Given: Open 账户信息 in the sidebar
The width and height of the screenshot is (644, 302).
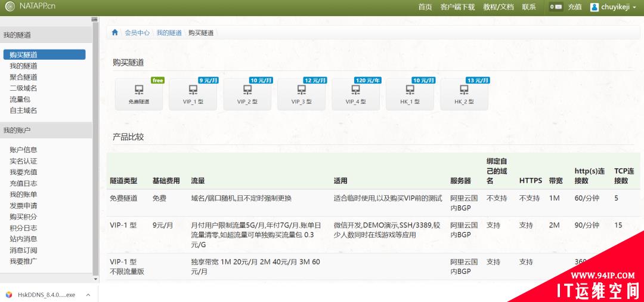Looking at the screenshot, I should 23,150.
